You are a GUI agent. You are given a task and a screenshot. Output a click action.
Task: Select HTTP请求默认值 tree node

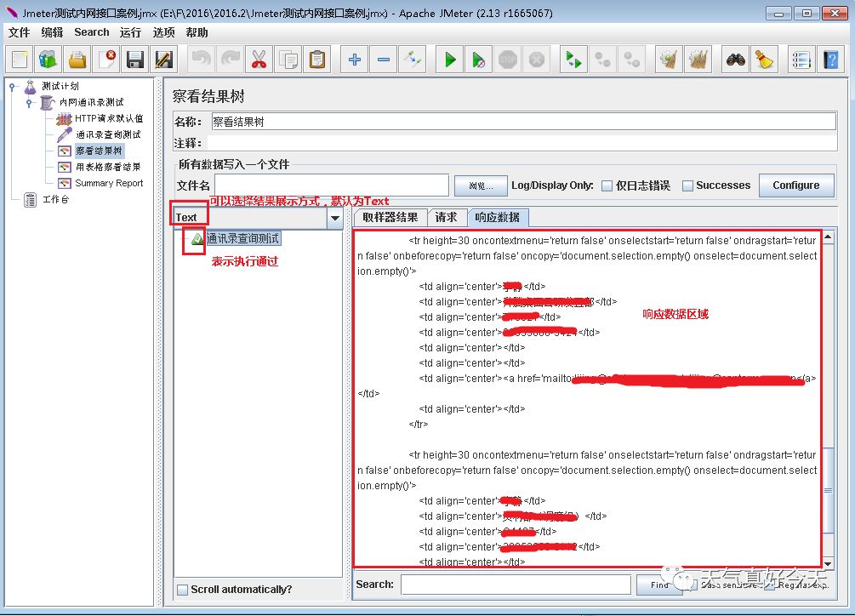click(109, 118)
